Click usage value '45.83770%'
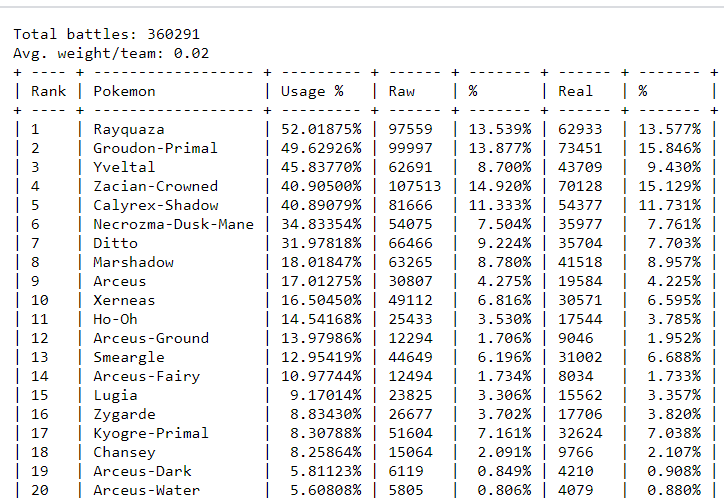 [x=321, y=167]
